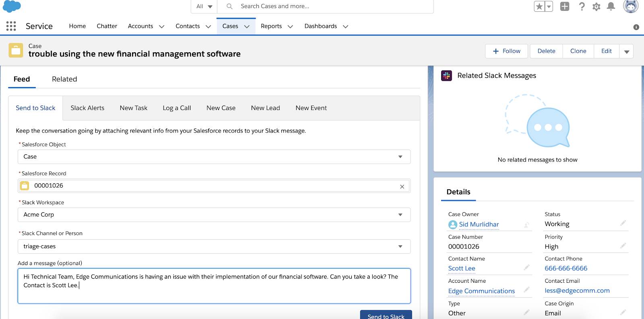Click the Salesforce cloud logo

[x=12, y=6]
